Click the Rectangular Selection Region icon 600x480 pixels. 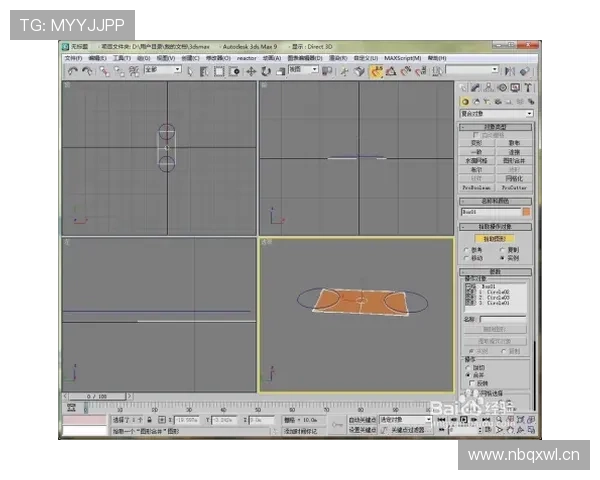tap(219, 71)
